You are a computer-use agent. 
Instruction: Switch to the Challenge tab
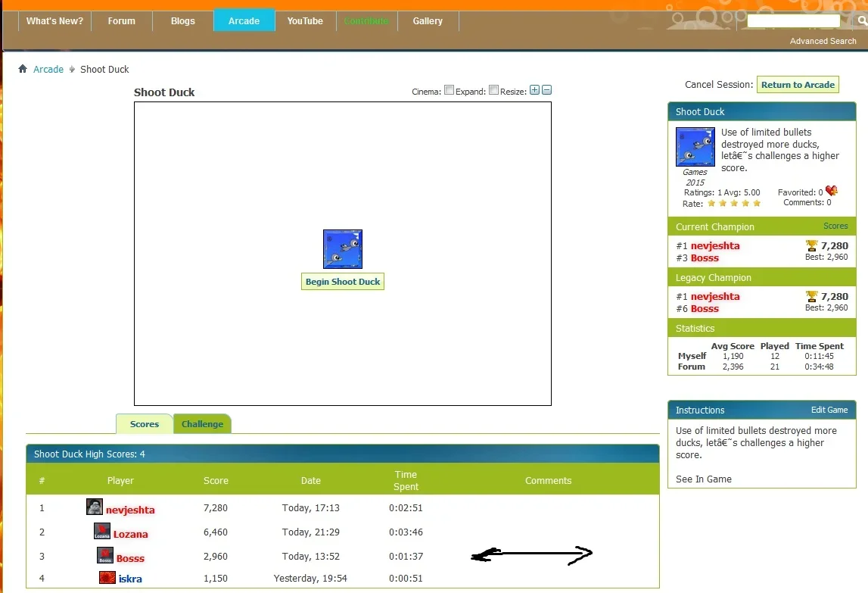pos(202,424)
